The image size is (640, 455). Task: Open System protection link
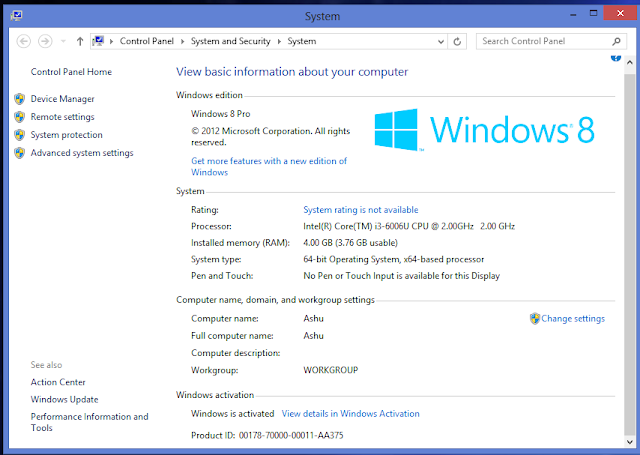click(67, 135)
